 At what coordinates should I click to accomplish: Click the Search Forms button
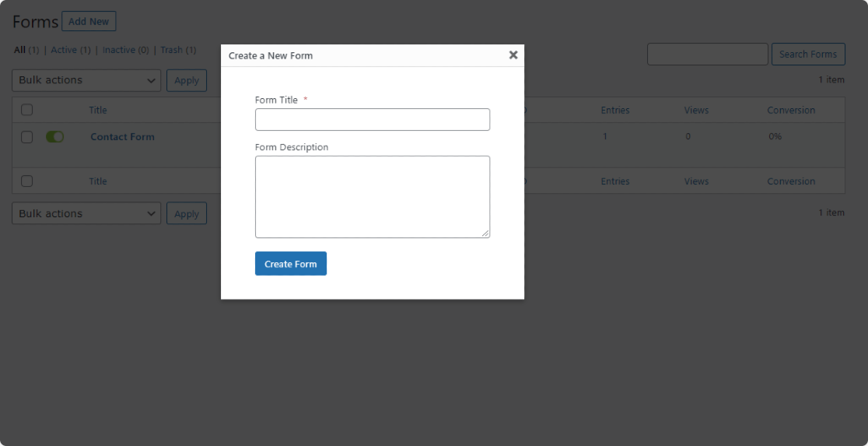[x=808, y=54]
